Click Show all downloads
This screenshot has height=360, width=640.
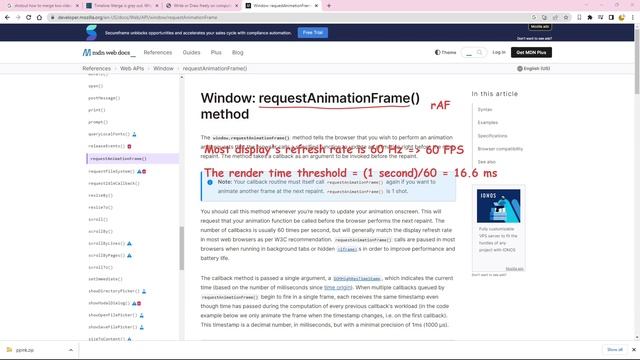coord(615,350)
